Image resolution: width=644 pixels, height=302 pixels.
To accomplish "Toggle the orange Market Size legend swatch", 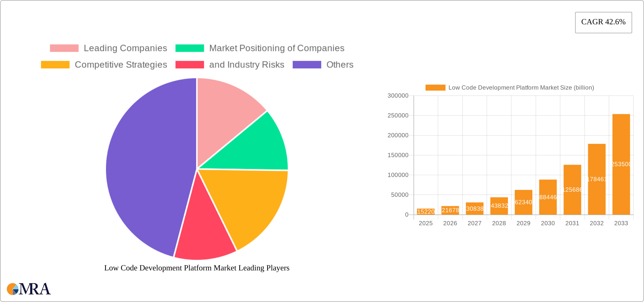I will click(435, 88).
